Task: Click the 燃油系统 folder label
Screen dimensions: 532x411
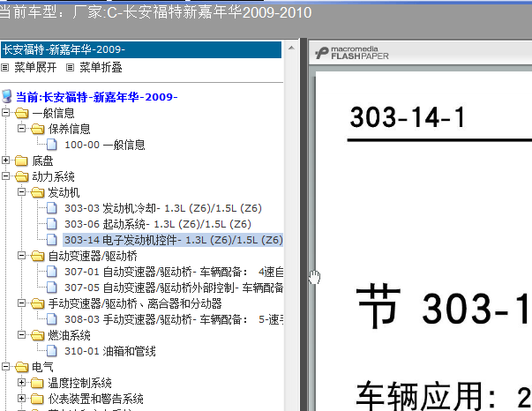Action: [x=69, y=335]
